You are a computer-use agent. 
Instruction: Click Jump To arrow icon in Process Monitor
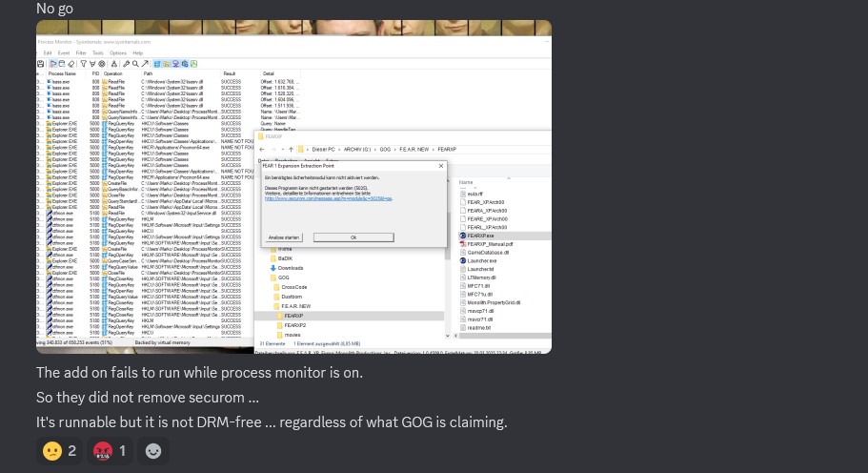click(x=145, y=64)
